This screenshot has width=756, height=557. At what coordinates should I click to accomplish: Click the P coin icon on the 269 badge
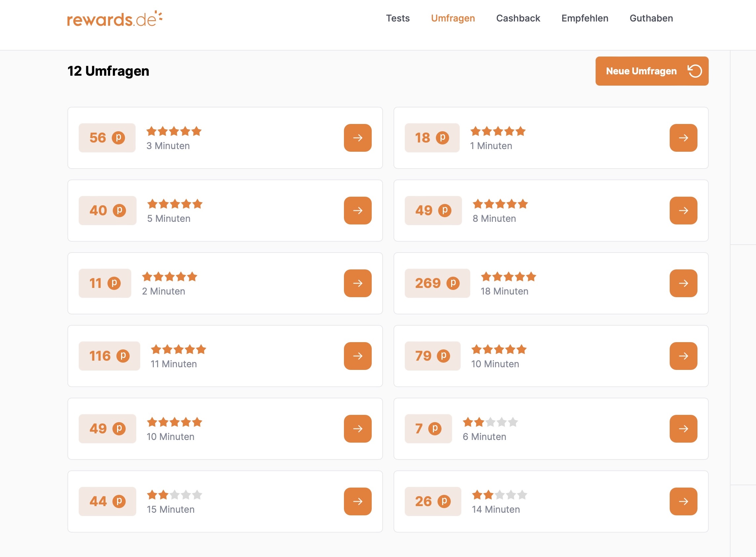click(453, 283)
